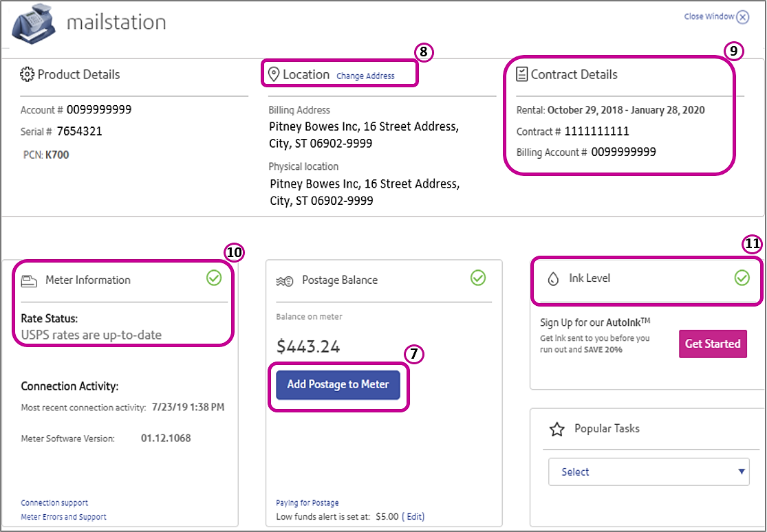Click the green checkmark in Ink Level

coord(742,278)
